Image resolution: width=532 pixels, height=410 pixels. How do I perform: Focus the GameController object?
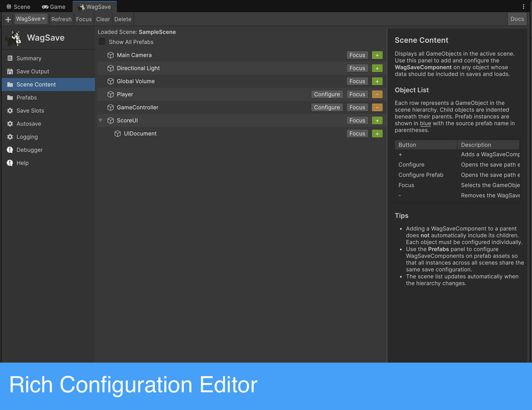pyautogui.click(x=357, y=107)
